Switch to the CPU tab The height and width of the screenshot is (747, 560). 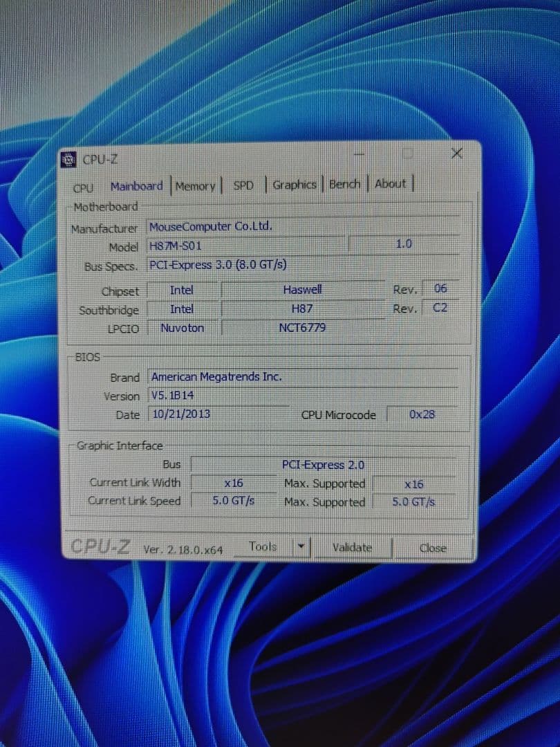pyautogui.click(x=84, y=187)
